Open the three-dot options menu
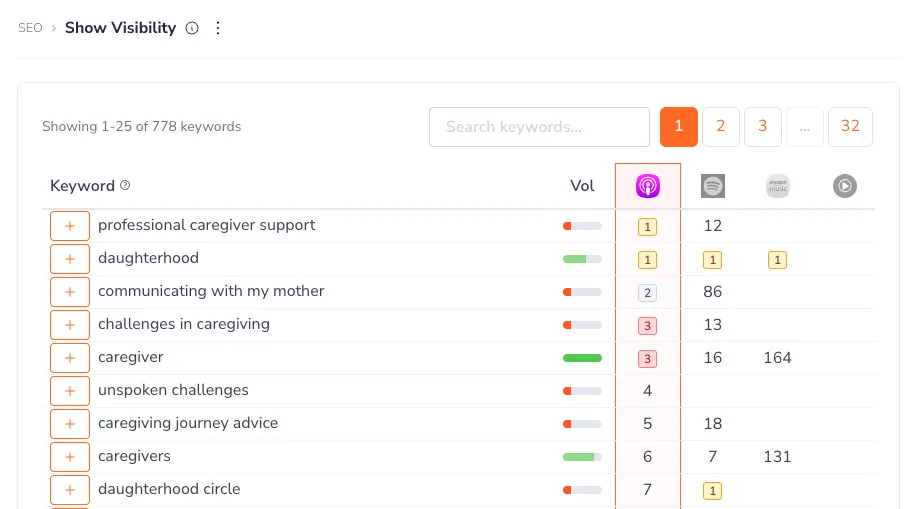The image size is (907, 509). [x=217, y=28]
